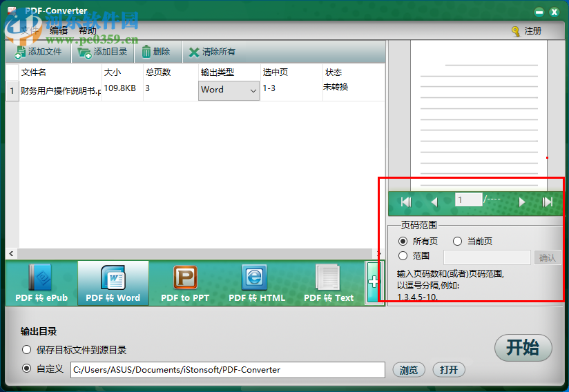Click the 109.8KB size cell

122,90
